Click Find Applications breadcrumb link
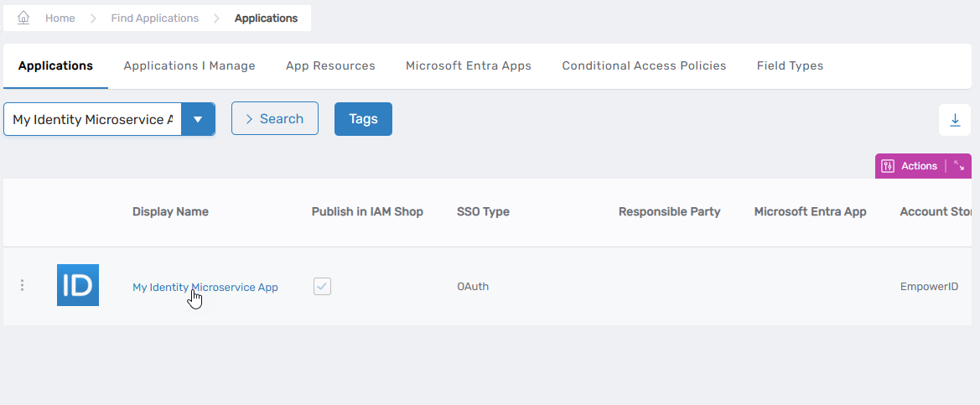980x405 pixels. coord(155,18)
